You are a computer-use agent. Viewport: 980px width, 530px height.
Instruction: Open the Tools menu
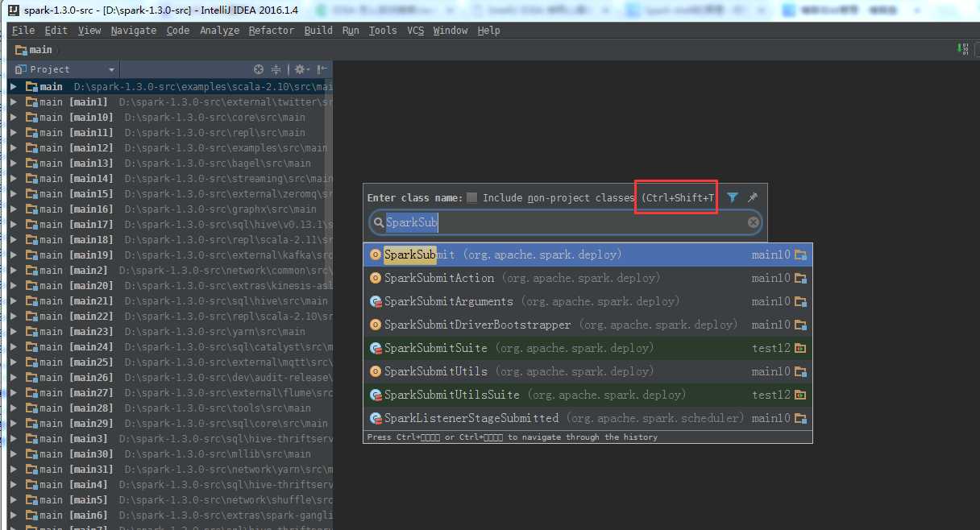pyautogui.click(x=383, y=30)
